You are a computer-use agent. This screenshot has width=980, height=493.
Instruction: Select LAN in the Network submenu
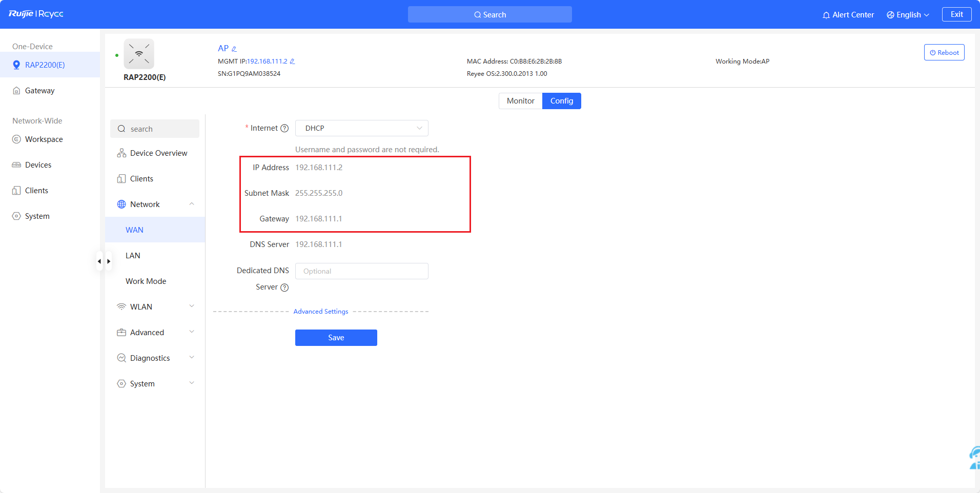pyautogui.click(x=133, y=255)
